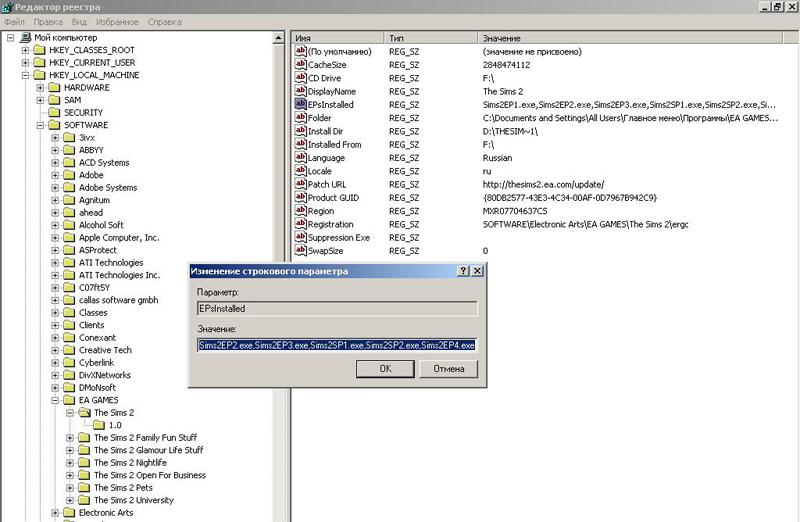Screen dimensions: 800x522
Task: Expand the HKEY_CLASSES_ROOT tree node
Action: pos(26,50)
